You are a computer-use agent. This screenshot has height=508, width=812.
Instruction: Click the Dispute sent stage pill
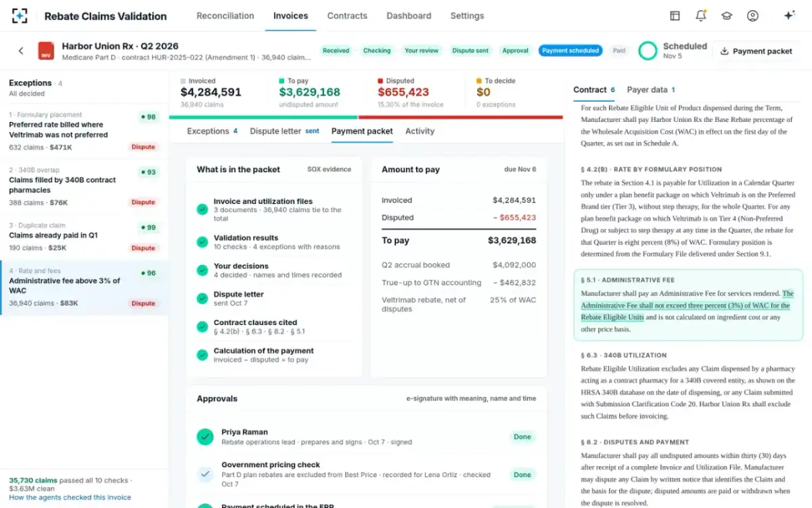pos(470,51)
